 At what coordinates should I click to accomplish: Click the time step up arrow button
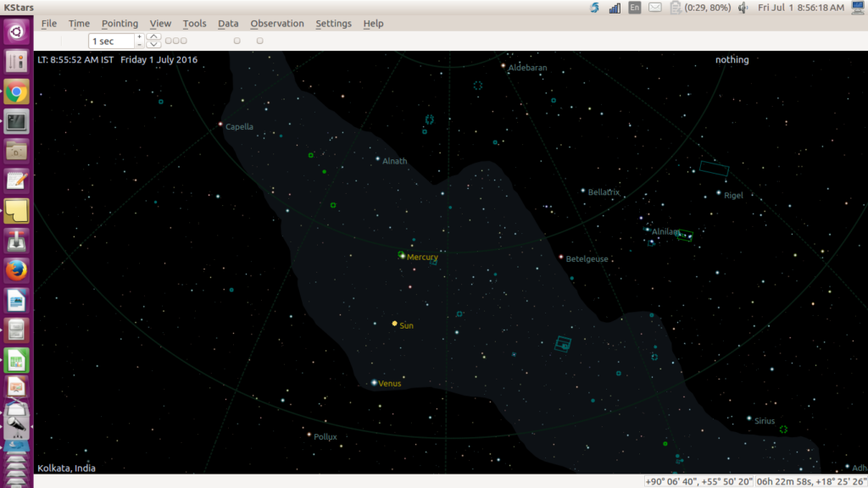154,37
